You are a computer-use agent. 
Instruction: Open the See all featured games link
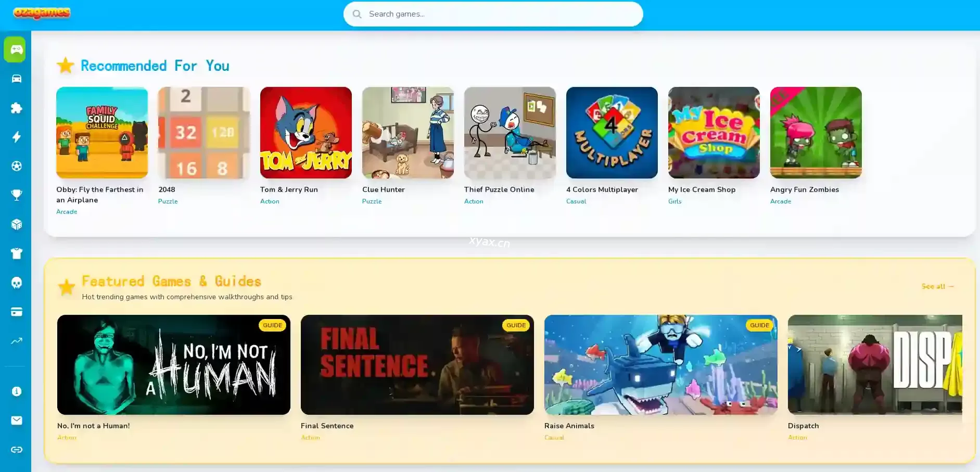[x=938, y=286]
